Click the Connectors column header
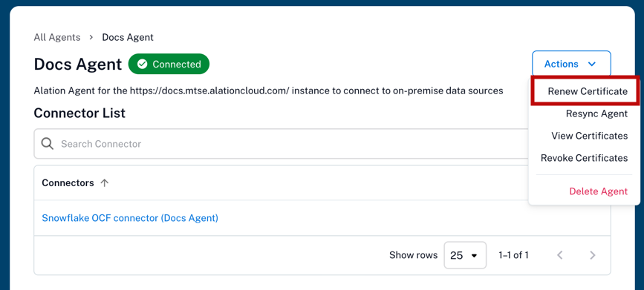 [68, 183]
